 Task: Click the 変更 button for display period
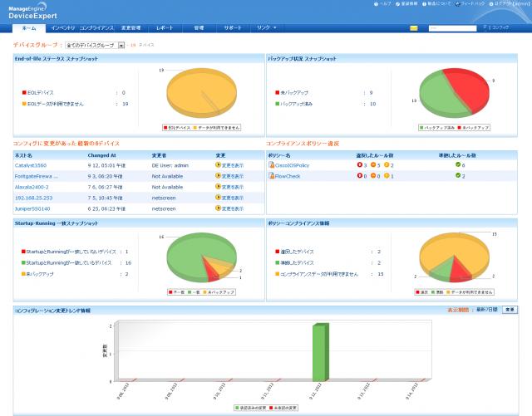pos(510,310)
